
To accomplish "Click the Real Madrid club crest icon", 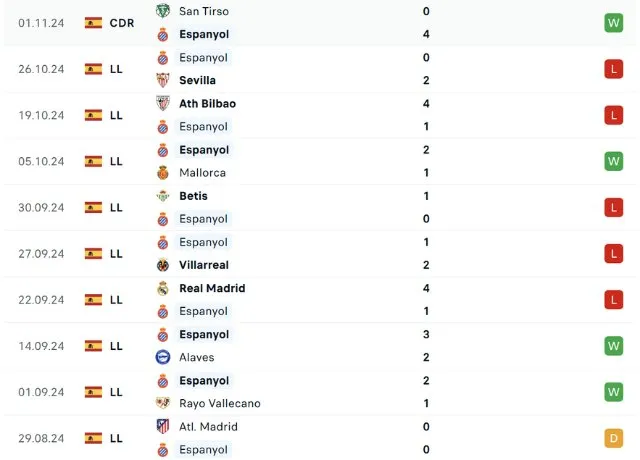I will click(x=163, y=288).
